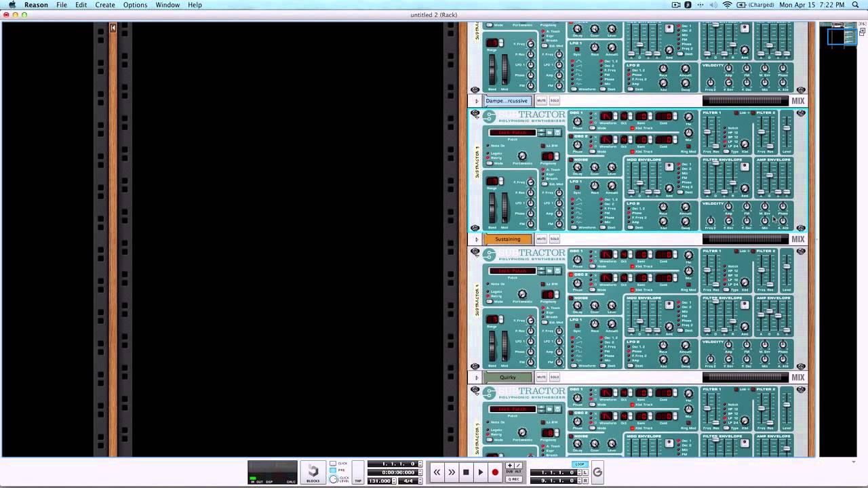Click the round G logo button
The height and width of the screenshot is (488, 868).
click(x=597, y=472)
